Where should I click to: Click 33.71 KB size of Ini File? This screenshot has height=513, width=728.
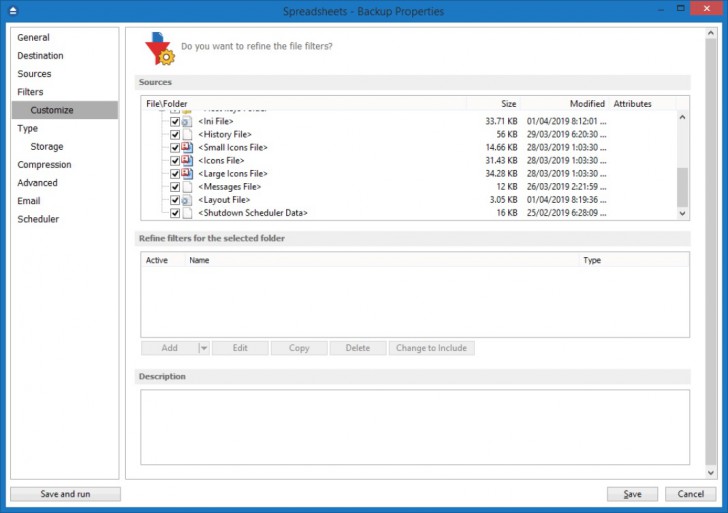coord(501,122)
